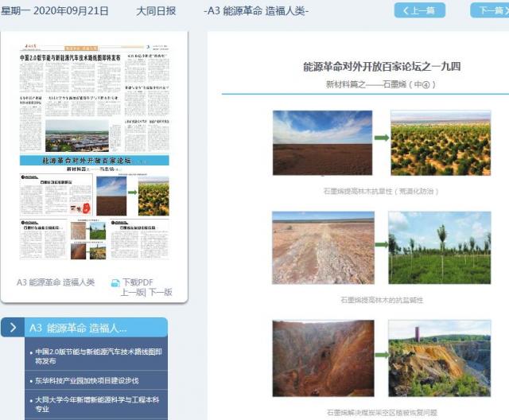Click the barren desert land photo
The height and width of the screenshot is (420, 509).
[322, 142]
